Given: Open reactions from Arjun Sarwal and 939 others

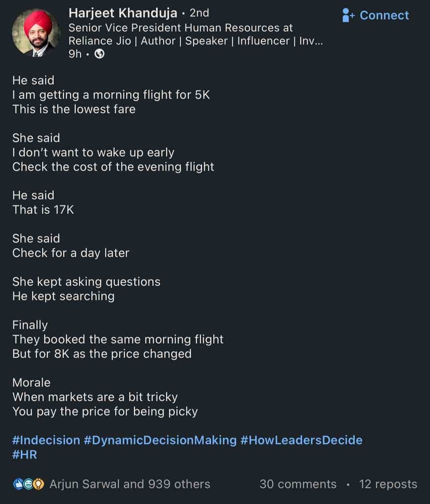Looking at the screenshot, I should coord(129,484).
